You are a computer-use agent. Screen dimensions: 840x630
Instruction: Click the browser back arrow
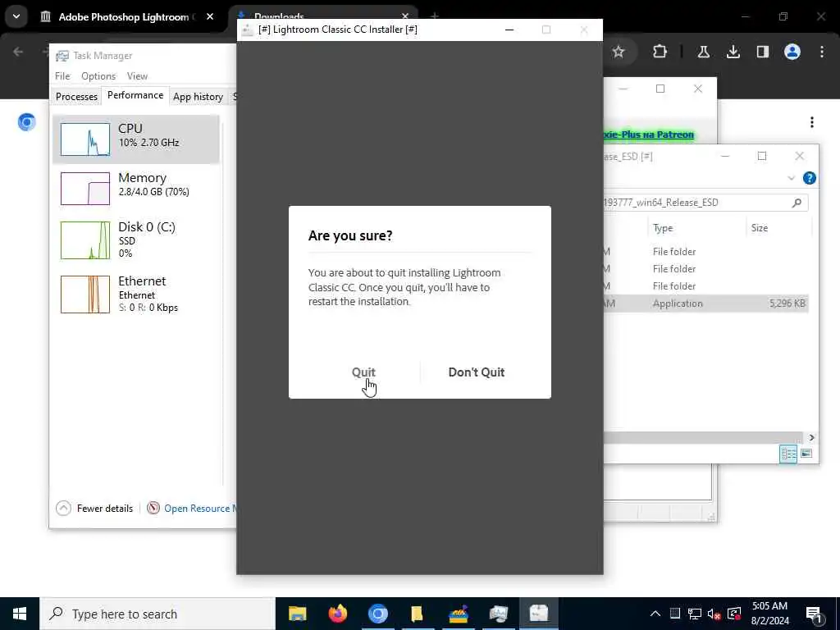(x=18, y=52)
